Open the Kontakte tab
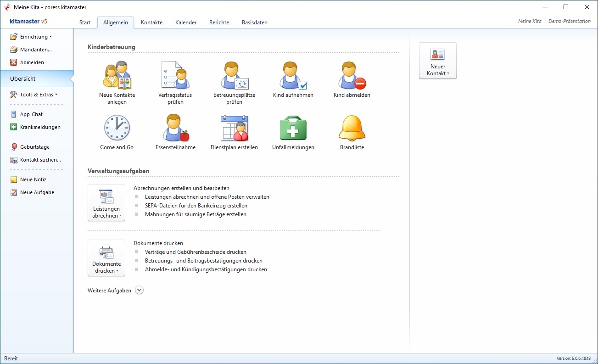The height and width of the screenshot is (364, 598). pyautogui.click(x=152, y=22)
